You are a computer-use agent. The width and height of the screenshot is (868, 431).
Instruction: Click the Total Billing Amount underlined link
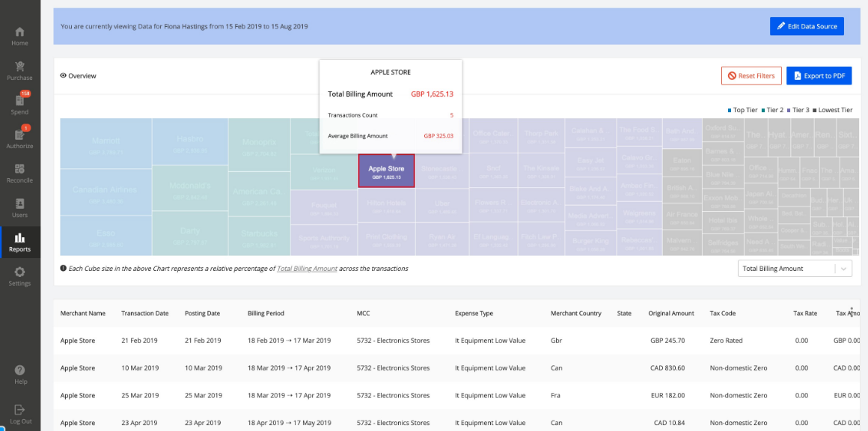[x=307, y=269]
